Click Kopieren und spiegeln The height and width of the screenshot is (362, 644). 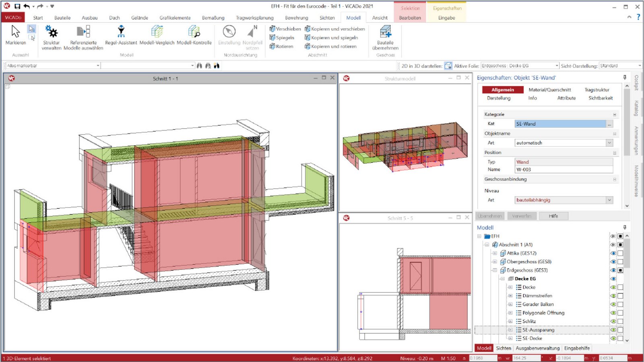(x=331, y=38)
